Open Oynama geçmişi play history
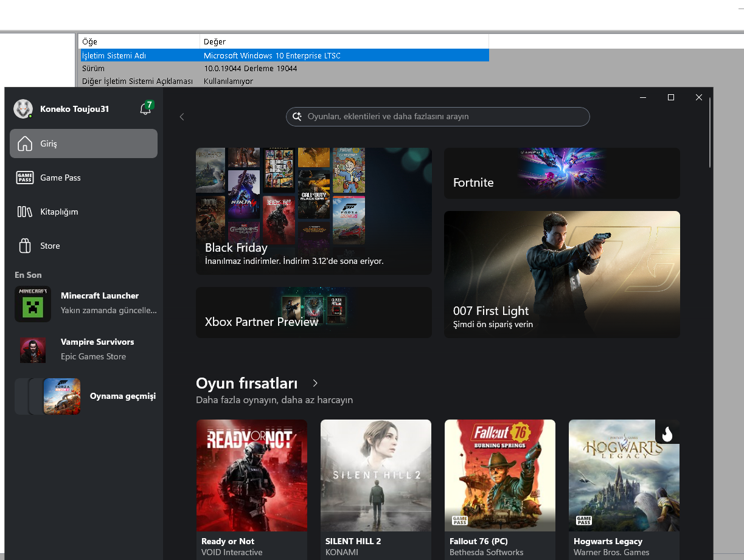 click(85, 396)
